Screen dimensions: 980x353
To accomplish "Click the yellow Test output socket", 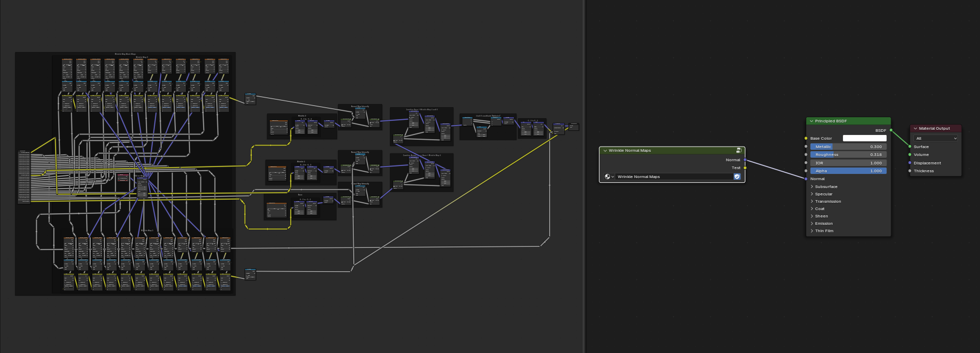I will [x=745, y=168].
